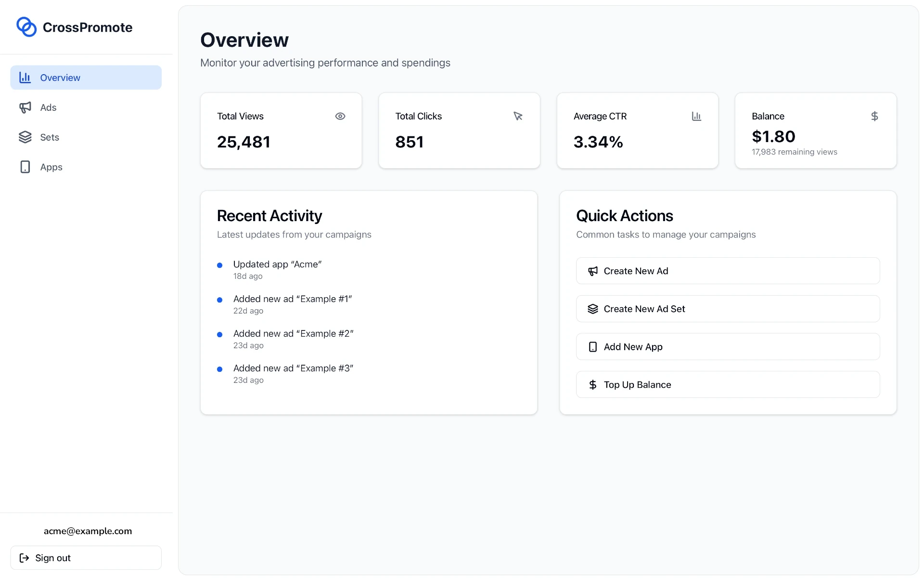
Task: Toggle the eye icon on Total Views card
Action: [x=340, y=116]
